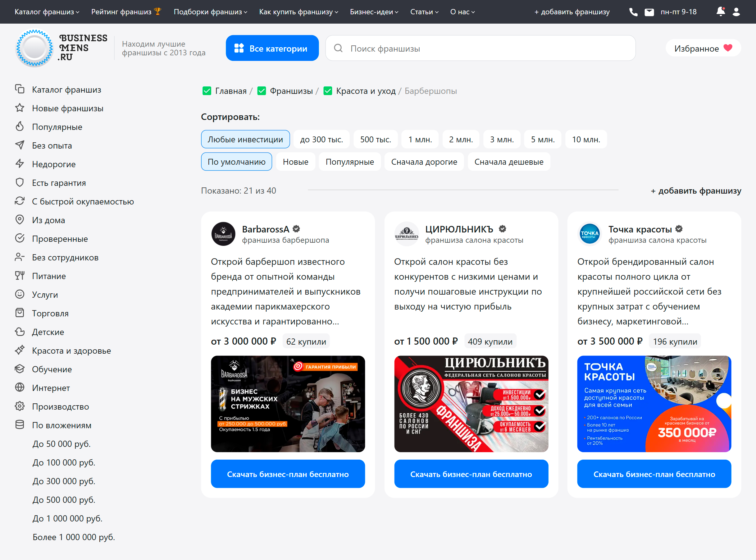
Task: Select the 500 тыс. investment filter
Action: point(376,139)
